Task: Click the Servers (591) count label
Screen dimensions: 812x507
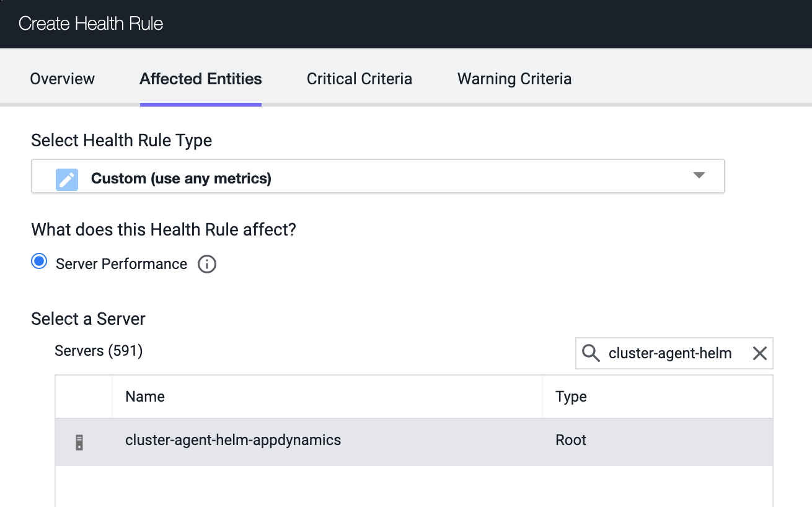Action: point(99,351)
